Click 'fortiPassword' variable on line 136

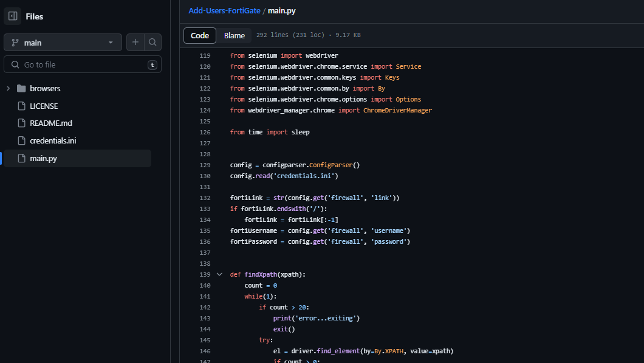point(253,242)
